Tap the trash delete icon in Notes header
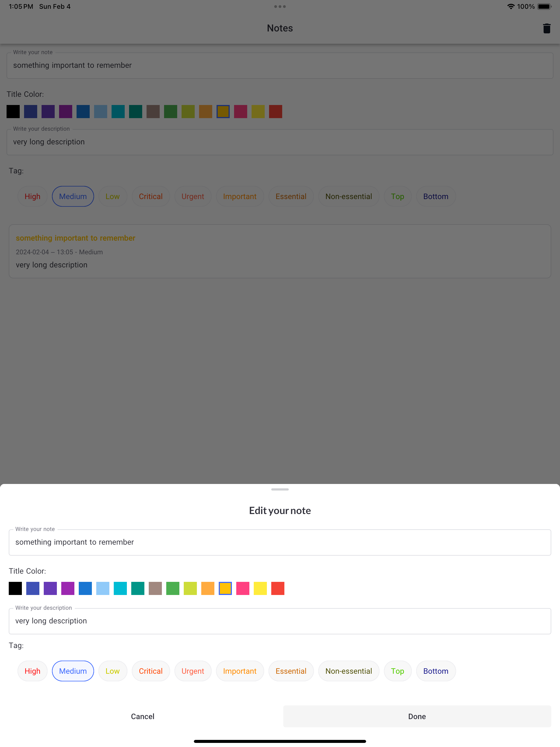The height and width of the screenshot is (747, 560). [x=547, y=28]
